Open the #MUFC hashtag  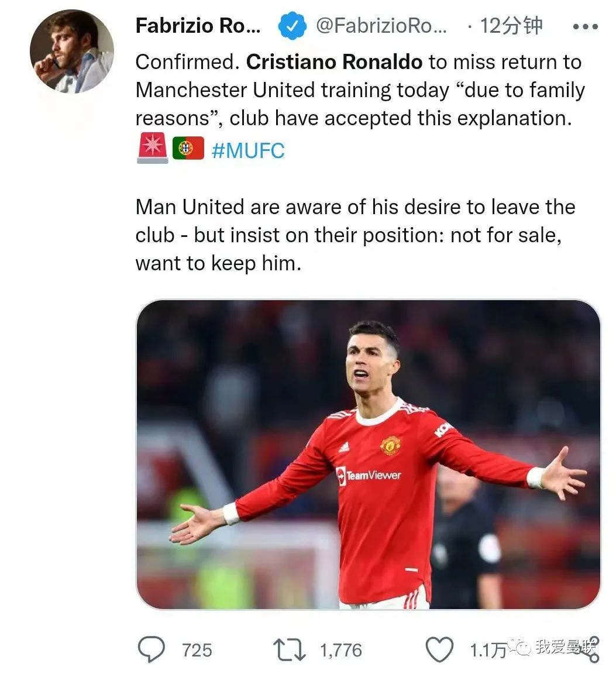pyautogui.click(x=248, y=150)
